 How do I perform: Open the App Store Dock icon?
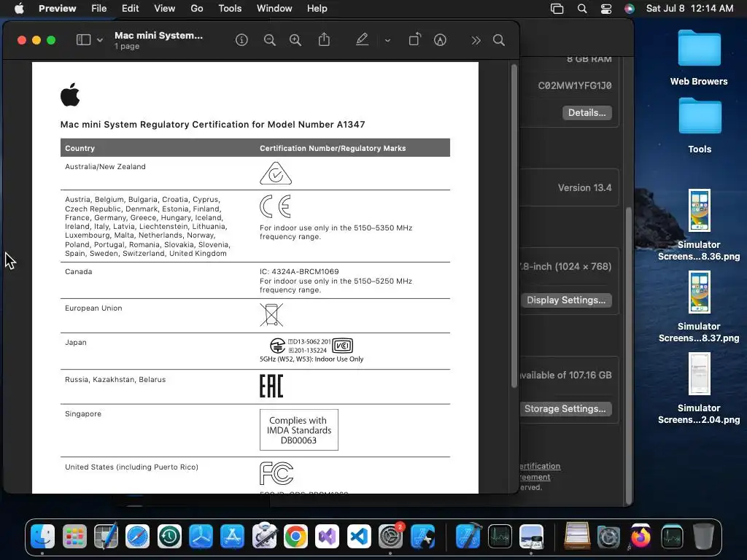coord(233,537)
